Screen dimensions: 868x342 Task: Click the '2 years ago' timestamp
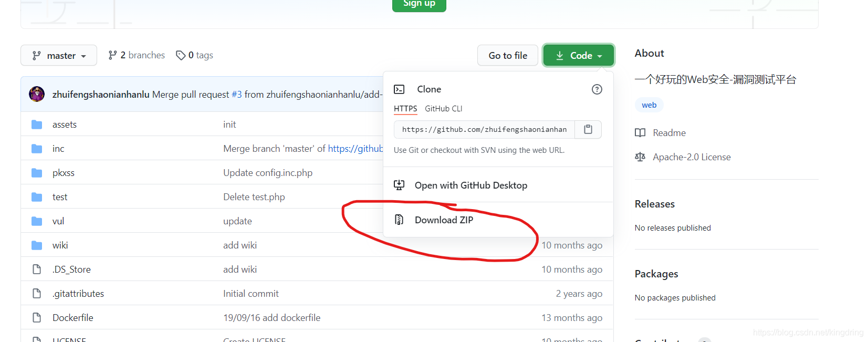pos(579,294)
